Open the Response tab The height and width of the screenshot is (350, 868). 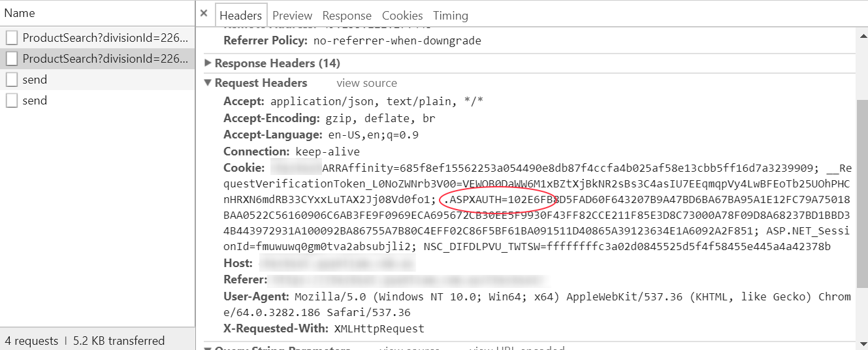tap(347, 16)
